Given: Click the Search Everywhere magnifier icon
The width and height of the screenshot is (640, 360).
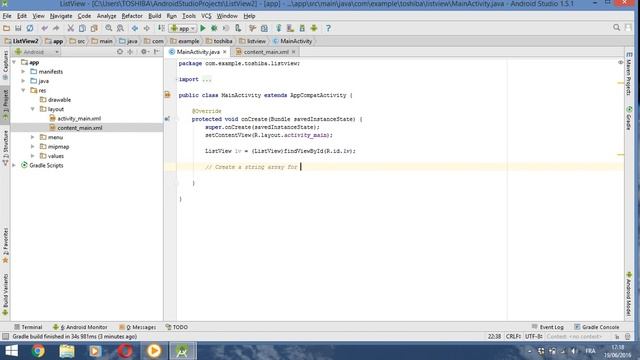Looking at the screenshot, I should (x=616, y=27).
